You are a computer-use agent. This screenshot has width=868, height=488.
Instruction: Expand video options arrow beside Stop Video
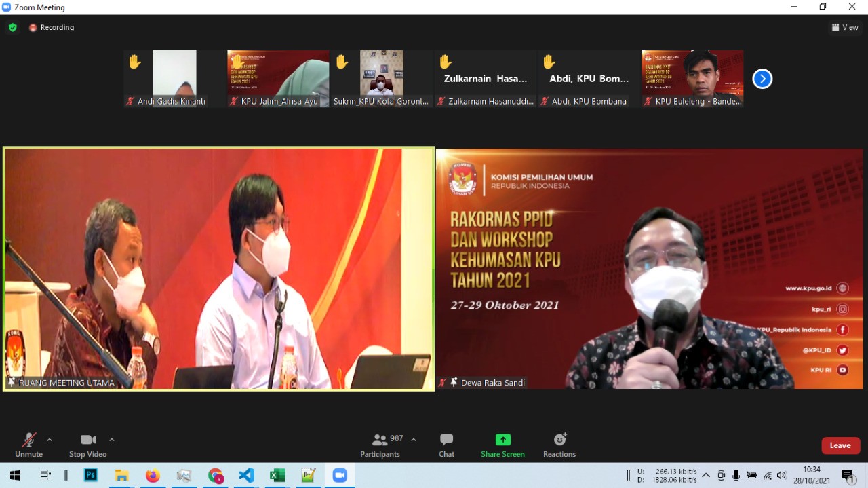coord(112,440)
